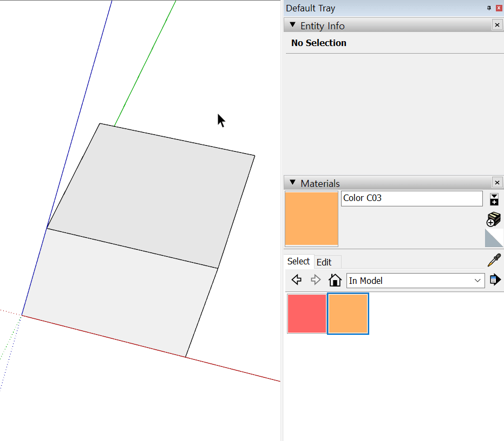504x441 pixels.
Task: Open the In Model library dropdown
Action: [415, 281]
